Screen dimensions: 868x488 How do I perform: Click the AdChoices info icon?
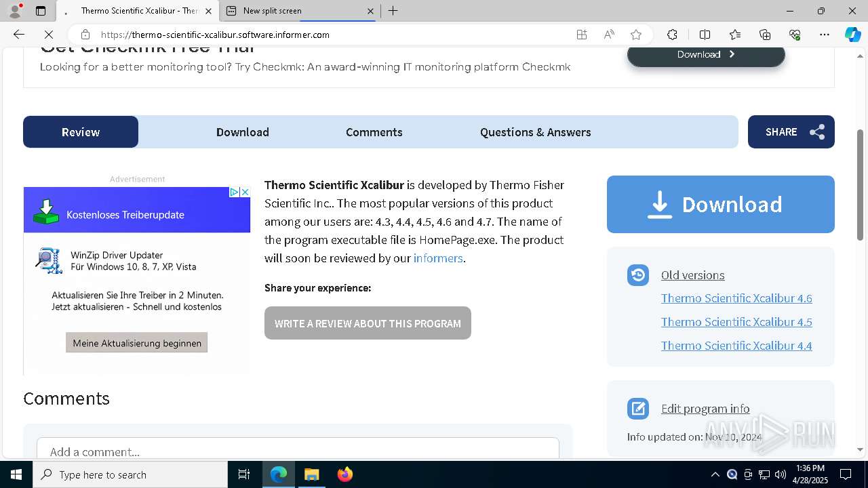[x=234, y=192]
